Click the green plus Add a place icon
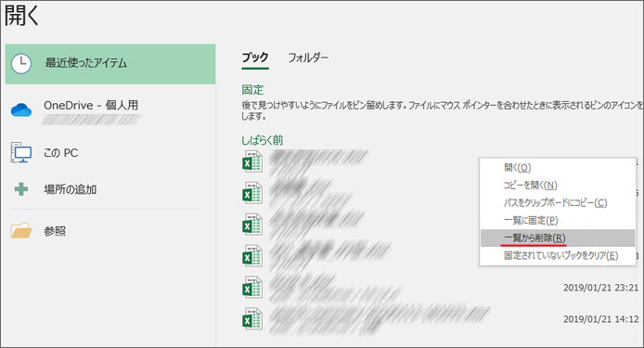 tap(21, 189)
